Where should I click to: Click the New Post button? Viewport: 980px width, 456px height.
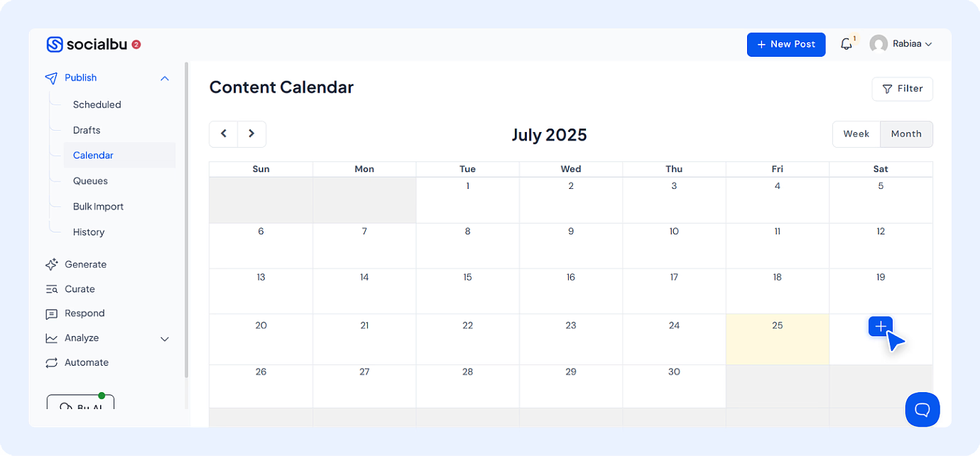tap(785, 44)
